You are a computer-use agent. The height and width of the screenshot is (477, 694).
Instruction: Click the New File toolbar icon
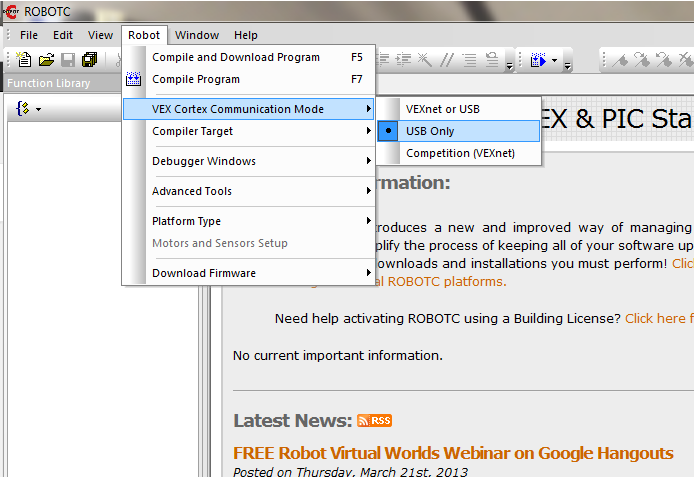tap(23, 59)
